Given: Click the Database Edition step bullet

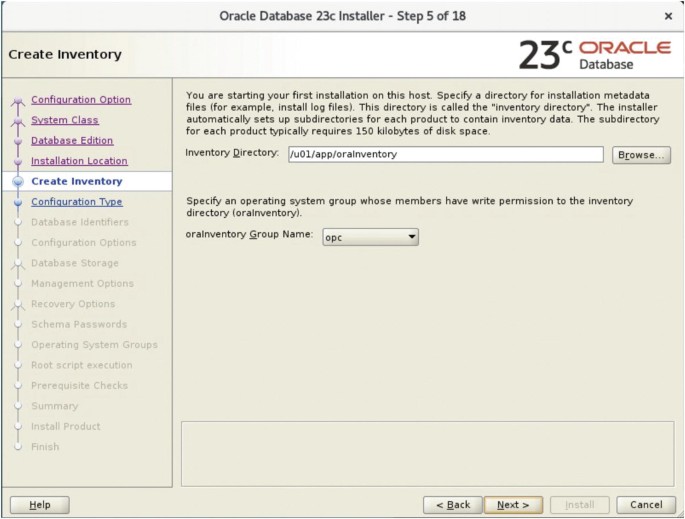Looking at the screenshot, I should click(x=18, y=142).
